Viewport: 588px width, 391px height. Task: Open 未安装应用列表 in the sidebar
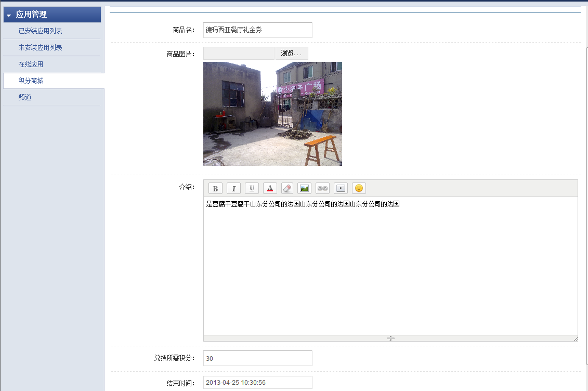click(x=41, y=48)
